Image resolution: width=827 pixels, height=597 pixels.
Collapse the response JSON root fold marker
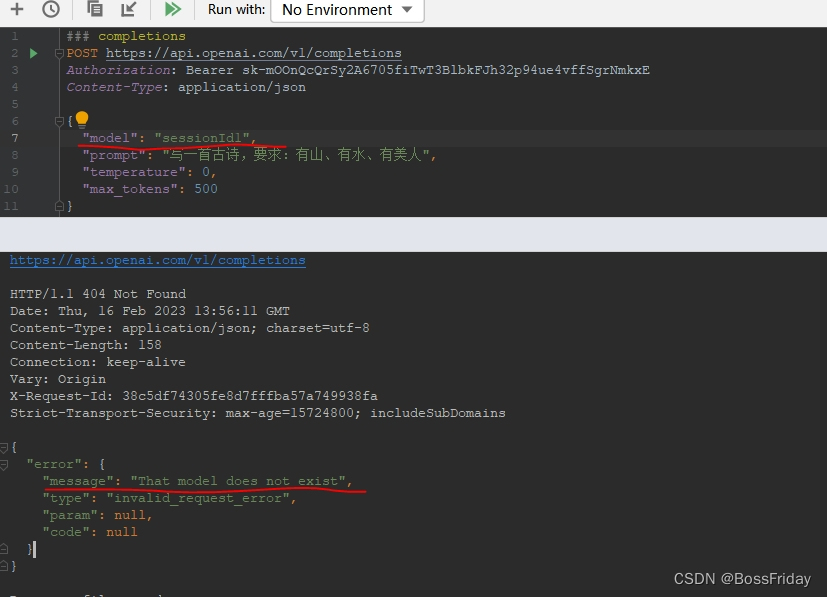(x=4, y=447)
